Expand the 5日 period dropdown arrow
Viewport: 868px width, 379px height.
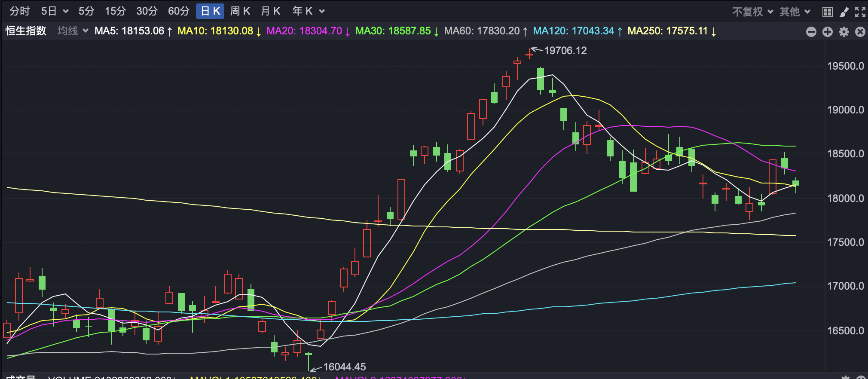(x=65, y=12)
